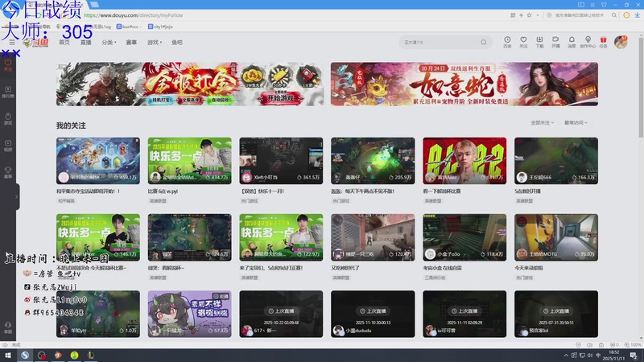
Task: Open the League of Legends taskbar icon
Action: tap(91, 355)
